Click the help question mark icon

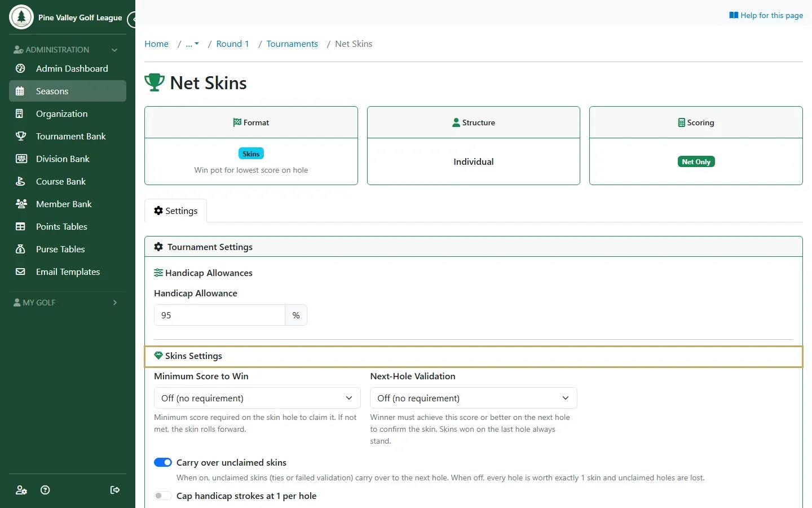pos(46,490)
